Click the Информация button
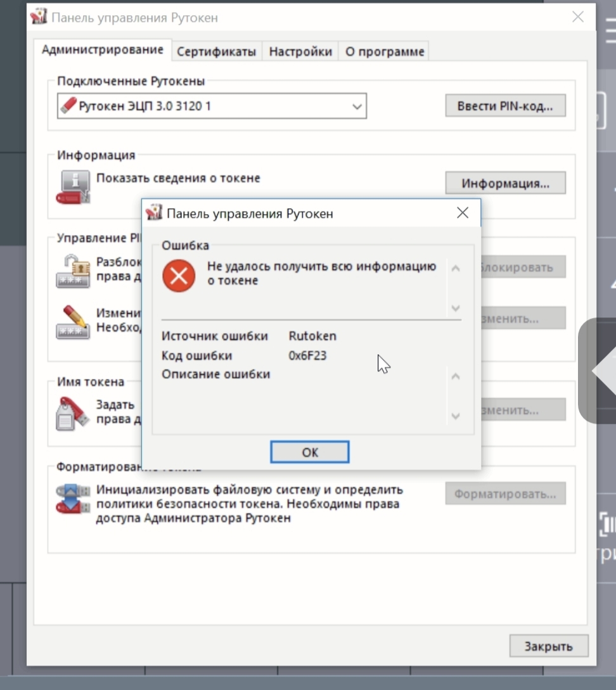 click(505, 183)
